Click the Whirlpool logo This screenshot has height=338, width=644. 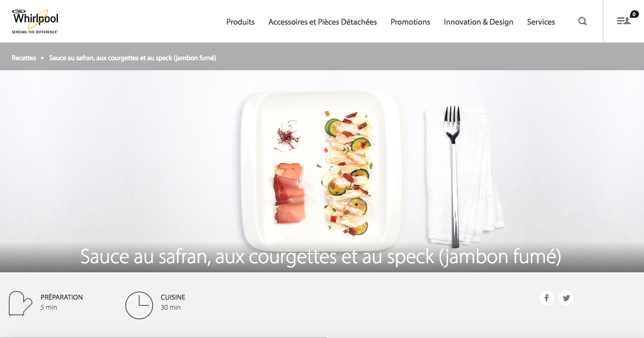(35, 21)
